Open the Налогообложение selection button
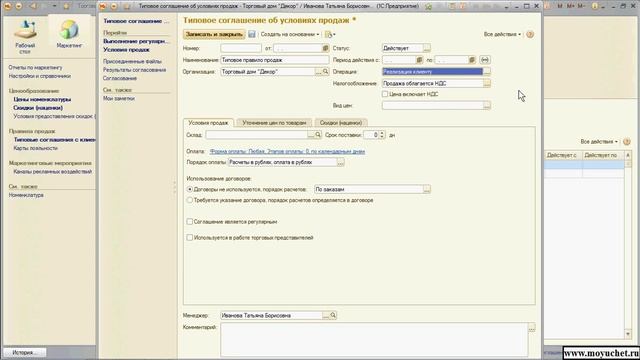Screen dimensions: 640x360 (487, 83)
